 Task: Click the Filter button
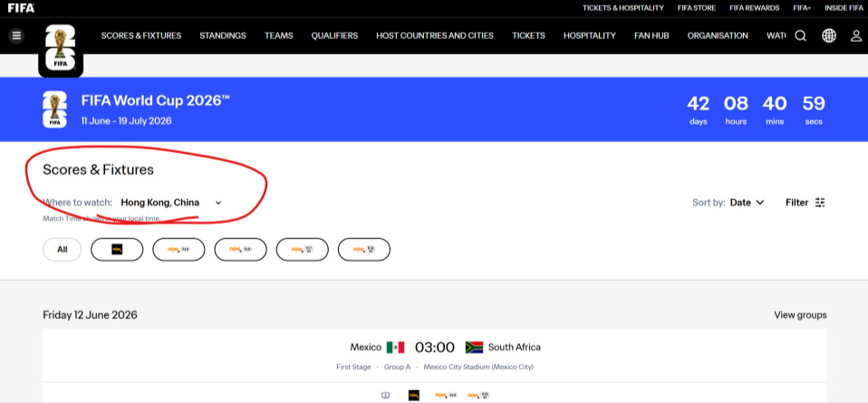[x=805, y=203]
